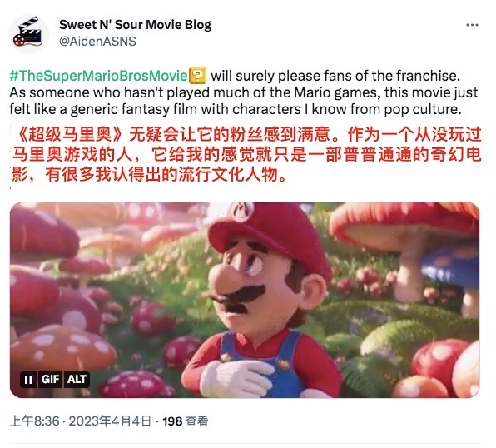Click the English tweet text body
The height and width of the screenshot is (448, 496).
244,92
